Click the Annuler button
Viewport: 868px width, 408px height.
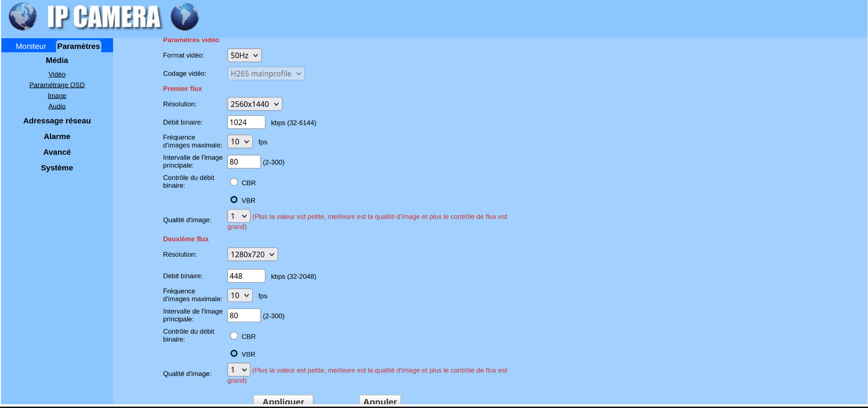click(380, 401)
